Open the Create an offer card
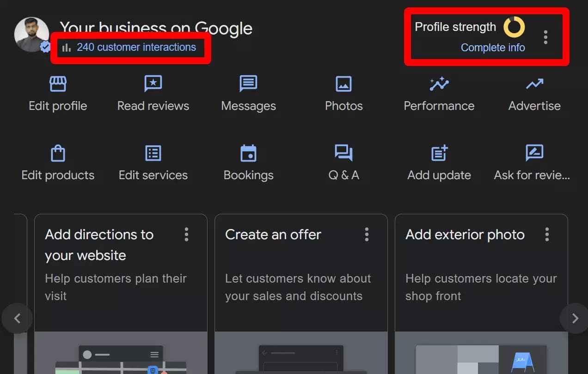The width and height of the screenshot is (588, 374). point(301,294)
